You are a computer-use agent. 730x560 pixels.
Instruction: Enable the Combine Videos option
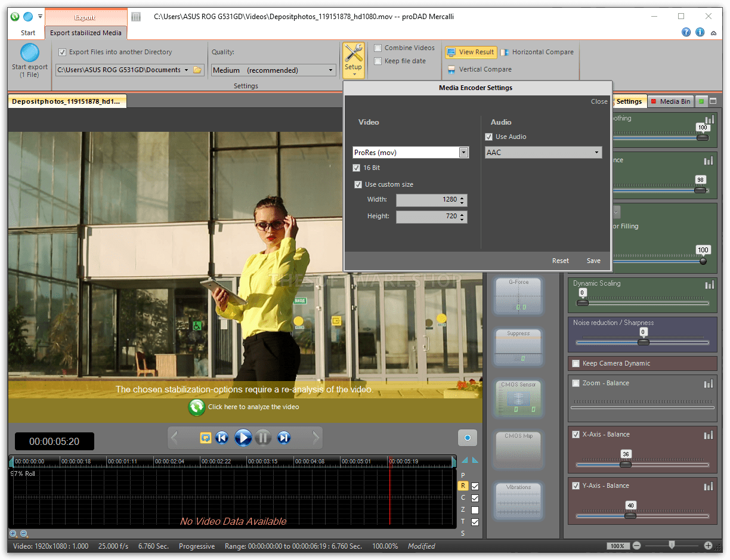(379, 48)
